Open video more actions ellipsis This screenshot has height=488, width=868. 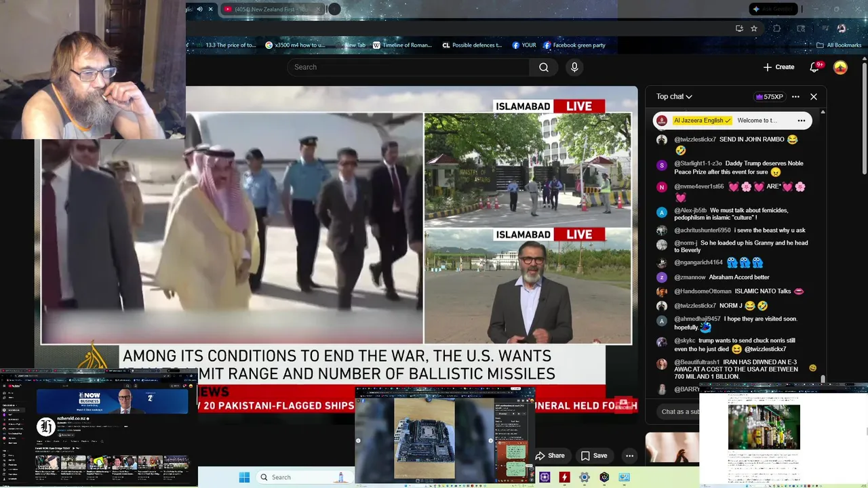point(629,455)
